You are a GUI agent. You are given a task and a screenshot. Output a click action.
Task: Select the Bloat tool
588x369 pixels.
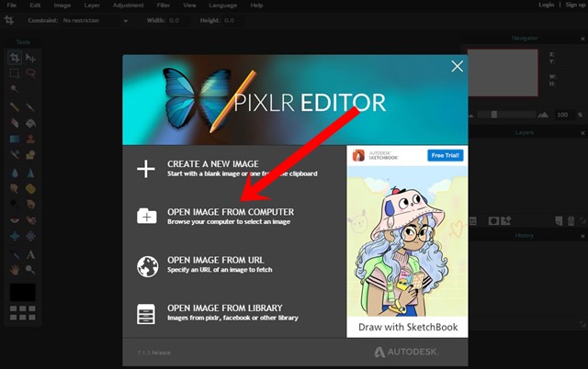(x=15, y=236)
